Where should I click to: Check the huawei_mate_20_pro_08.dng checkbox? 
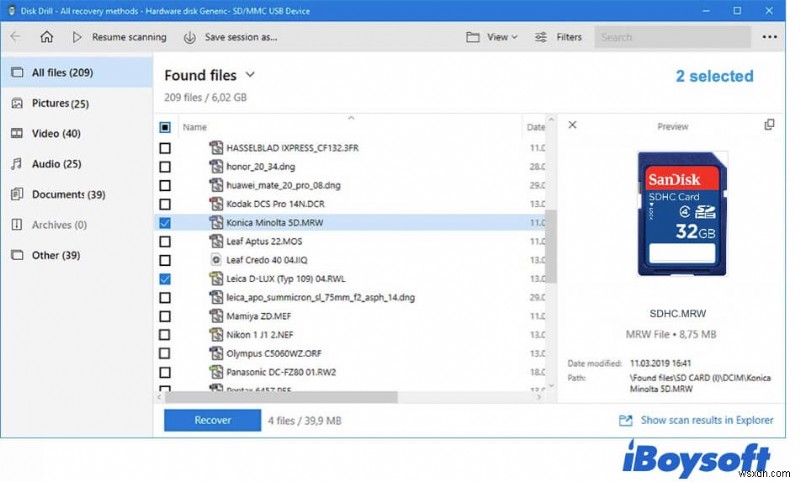[x=165, y=185]
